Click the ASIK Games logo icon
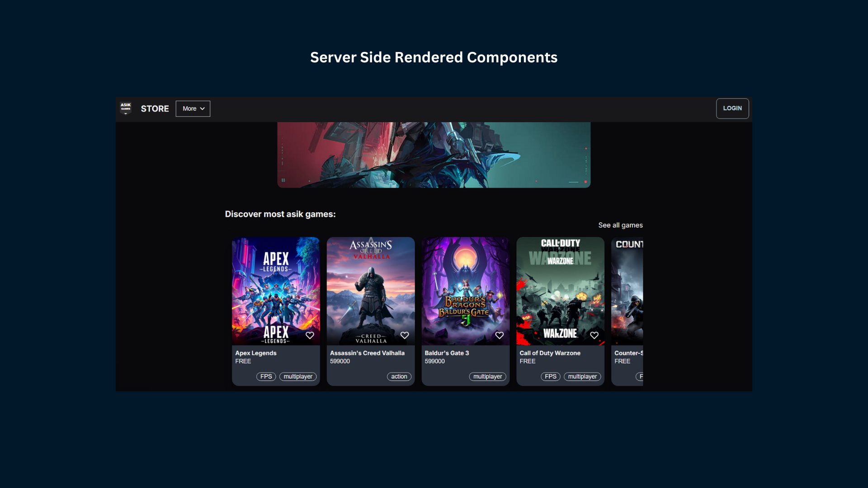This screenshot has width=868, height=488. [125, 108]
